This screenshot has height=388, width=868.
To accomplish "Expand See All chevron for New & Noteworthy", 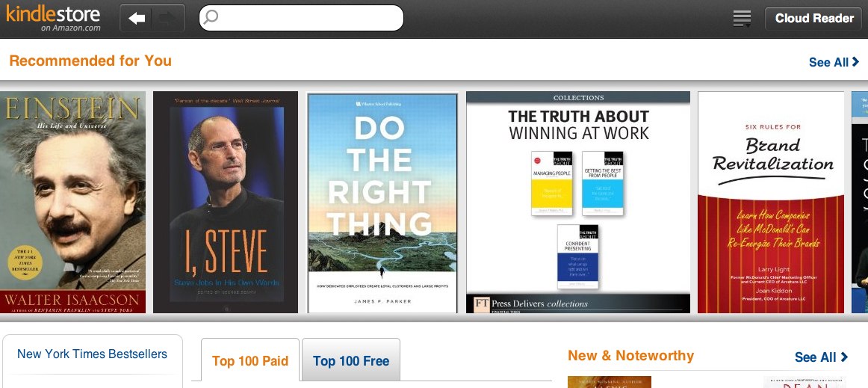I will [844, 357].
